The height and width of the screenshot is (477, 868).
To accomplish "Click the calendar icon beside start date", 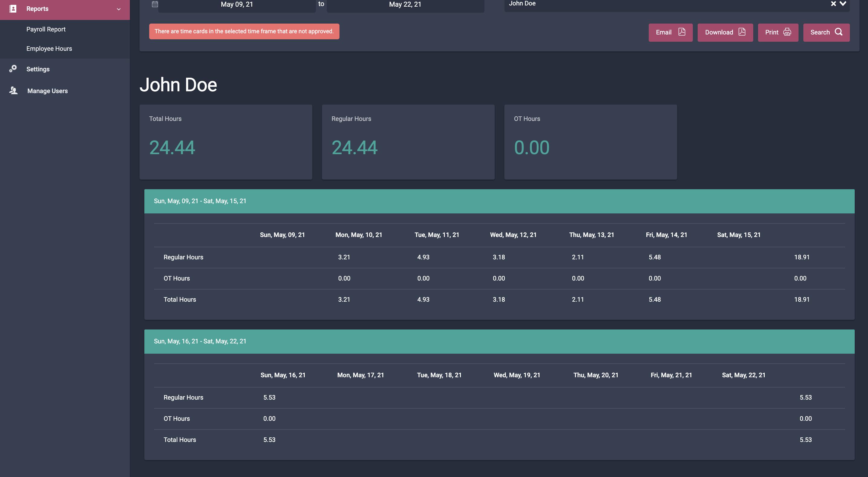I will 155,5.
